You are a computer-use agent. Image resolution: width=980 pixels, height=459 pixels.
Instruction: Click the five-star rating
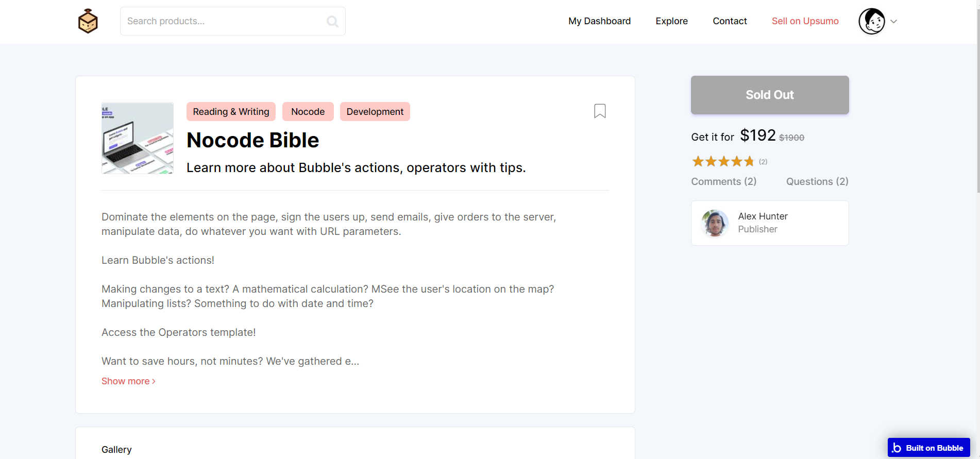point(723,162)
